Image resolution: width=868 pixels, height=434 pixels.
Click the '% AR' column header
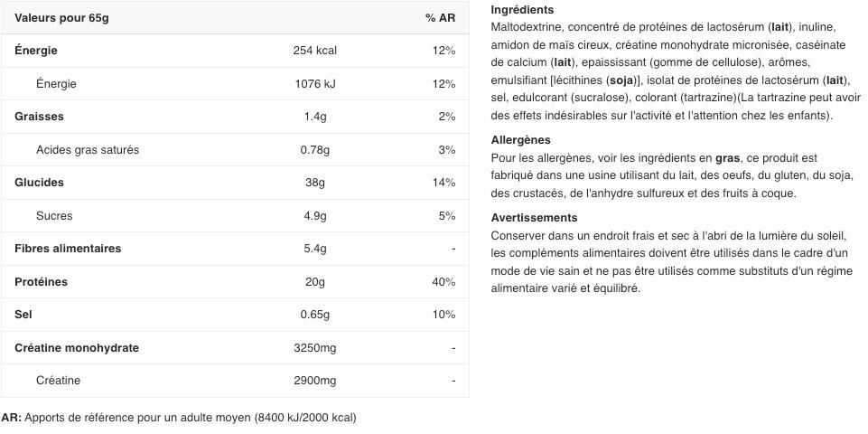tap(440, 18)
